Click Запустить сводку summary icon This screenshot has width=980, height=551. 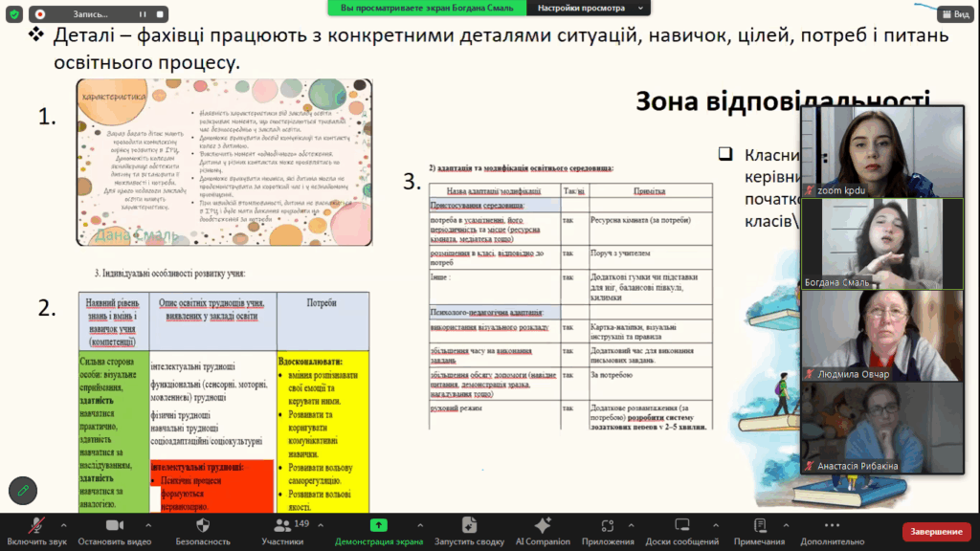(x=469, y=526)
